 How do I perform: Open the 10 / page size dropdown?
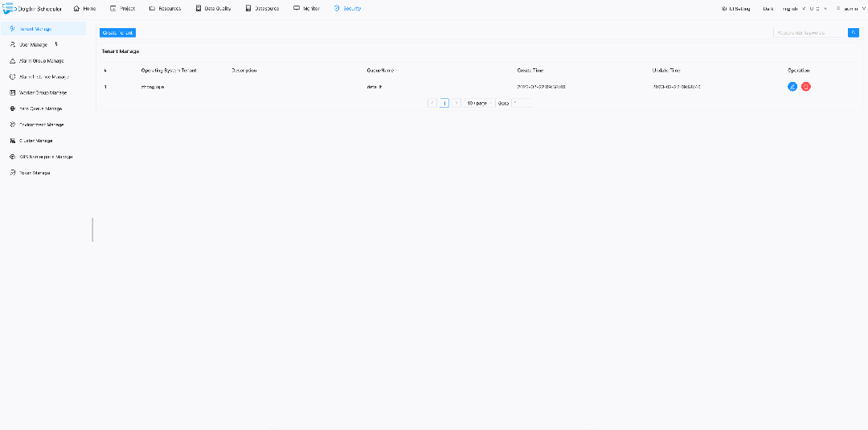click(x=479, y=104)
